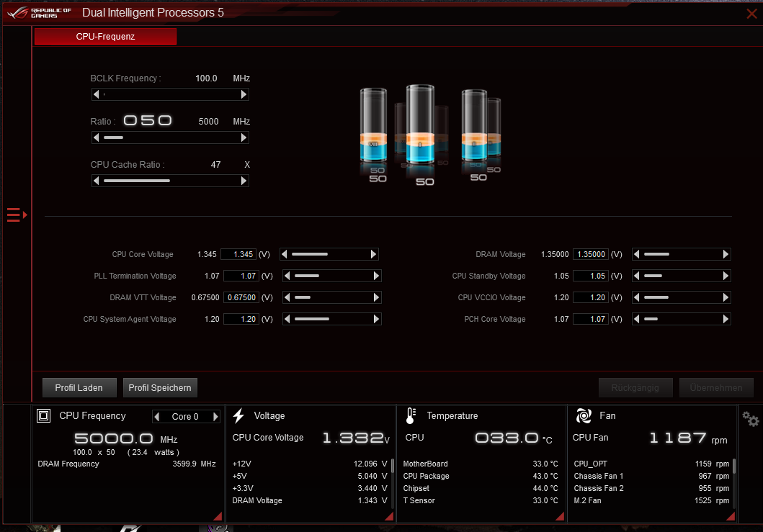This screenshot has height=532, width=763.
Task: Click the CPU Package temperature row
Action: point(481,476)
